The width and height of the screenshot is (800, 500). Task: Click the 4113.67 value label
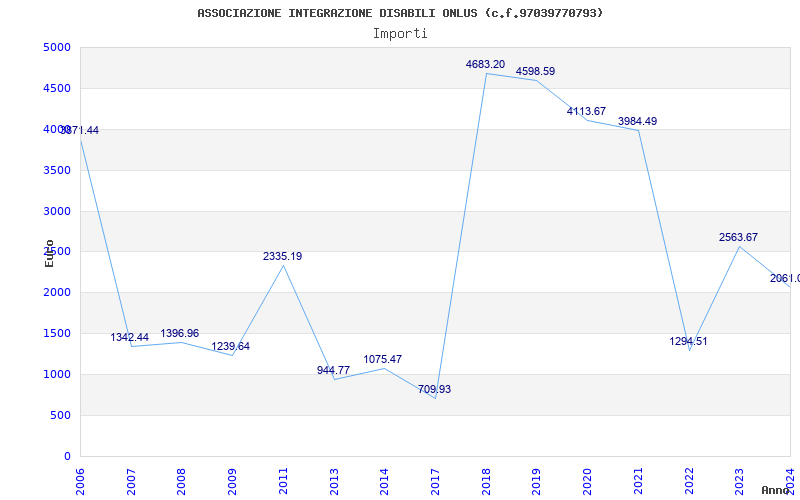point(586,111)
